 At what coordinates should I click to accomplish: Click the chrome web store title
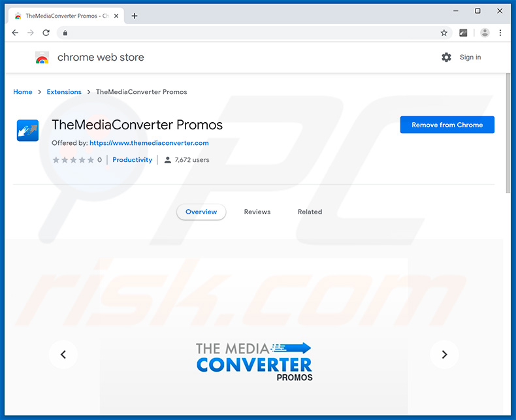[x=101, y=57]
